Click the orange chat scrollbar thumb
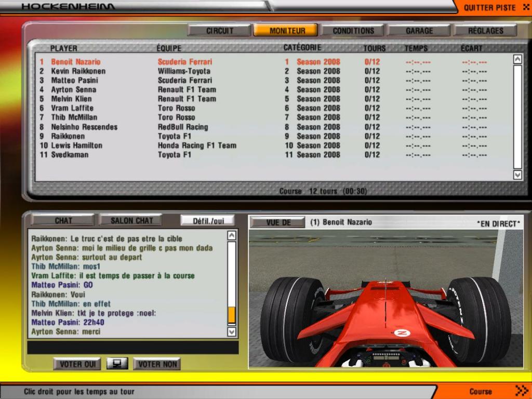The image size is (532, 399). (x=231, y=315)
